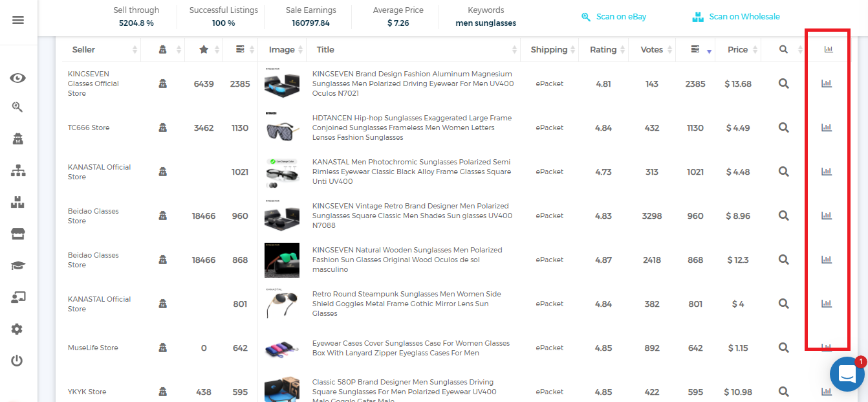
Task: Open the hamburger menu
Action: tap(18, 20)
